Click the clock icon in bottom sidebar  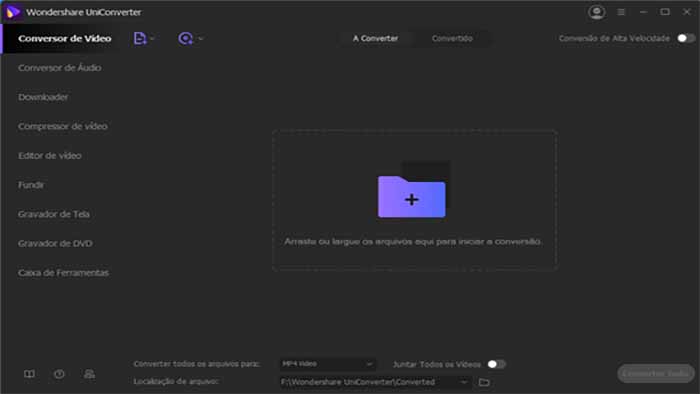pos(59,374)
